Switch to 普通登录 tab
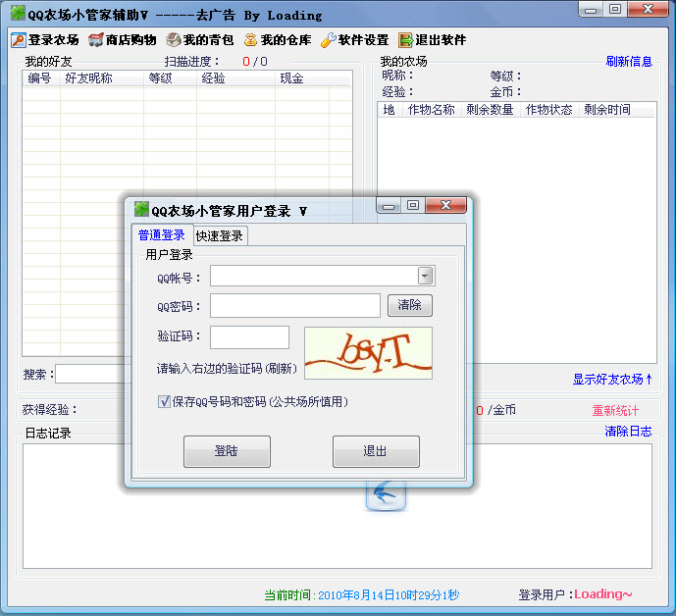The image size is (676, 616). 161,235
